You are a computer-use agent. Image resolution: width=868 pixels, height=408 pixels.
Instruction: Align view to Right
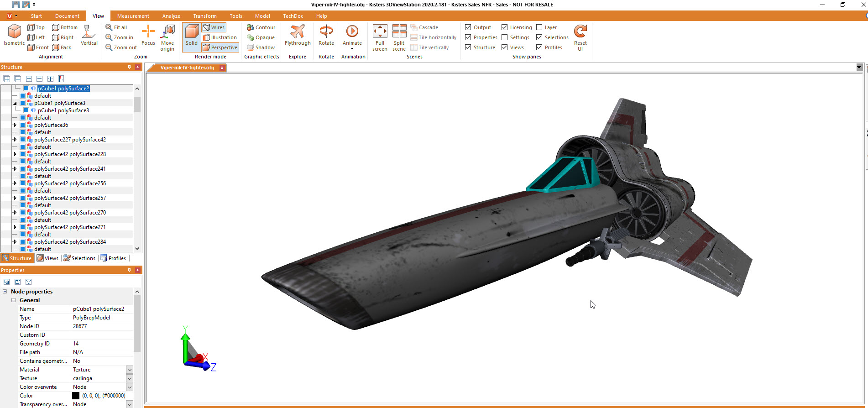63,37
